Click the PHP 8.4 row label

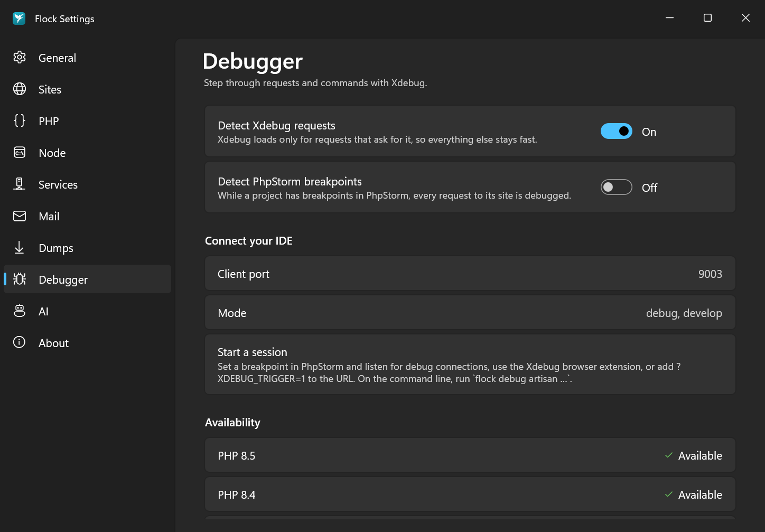[237, 494]
